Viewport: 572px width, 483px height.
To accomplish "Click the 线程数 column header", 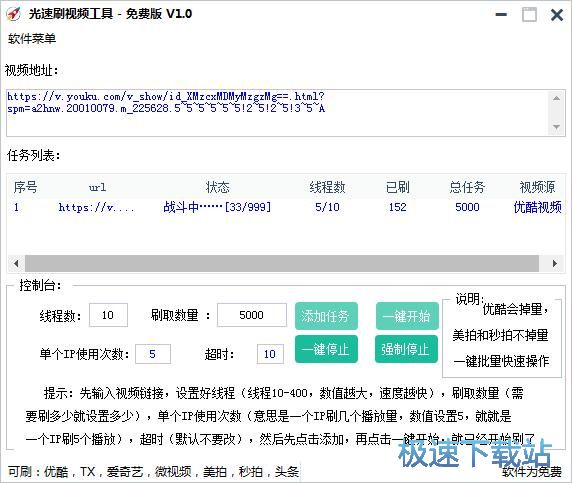I will tap(327, 187).
